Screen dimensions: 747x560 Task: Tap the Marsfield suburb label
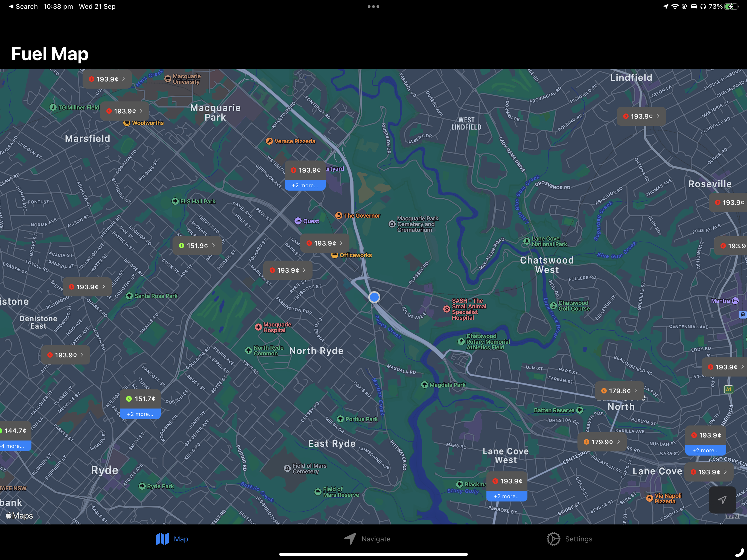pos(87,138)
